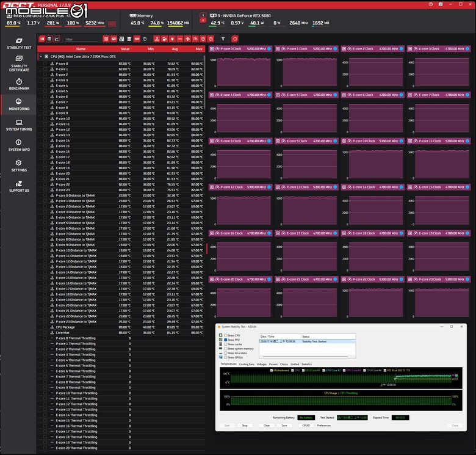Collapse the CPU [#0] Intel Core Ultra tree node

[41, 57]
